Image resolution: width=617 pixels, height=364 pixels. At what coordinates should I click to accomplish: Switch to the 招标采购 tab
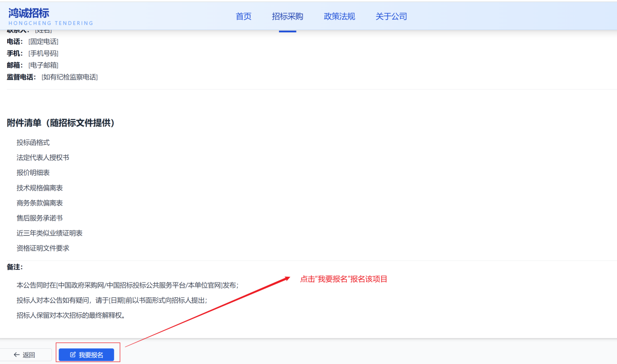[x=287, y=16]
